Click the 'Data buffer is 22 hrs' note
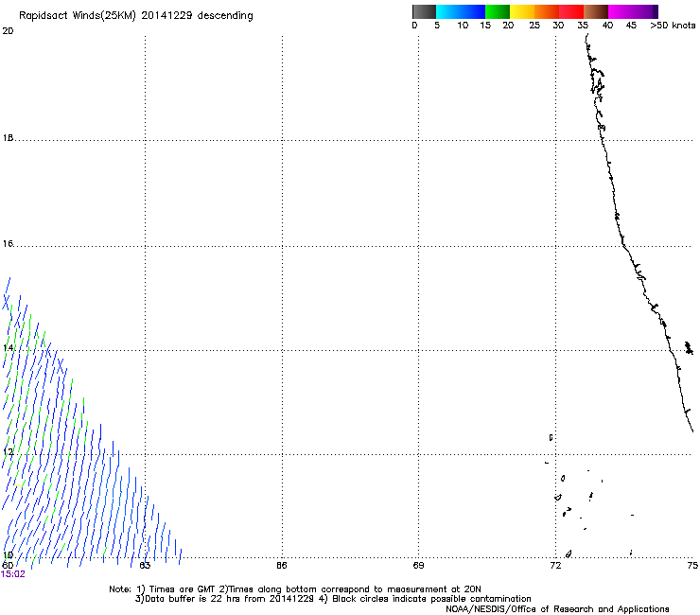Image resolution: width=700 pixels, height=615 pixels. [x=333, y=599]
